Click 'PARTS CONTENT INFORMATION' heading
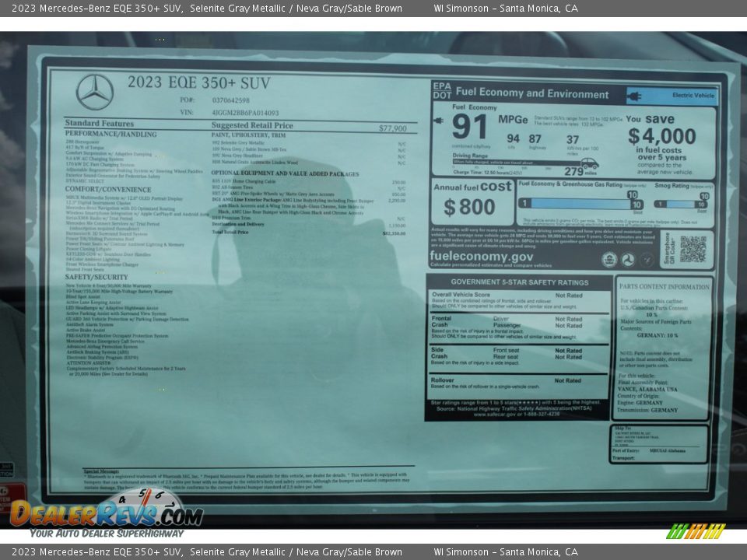This screenshot has height=560, width=747. tap(664, 287)
